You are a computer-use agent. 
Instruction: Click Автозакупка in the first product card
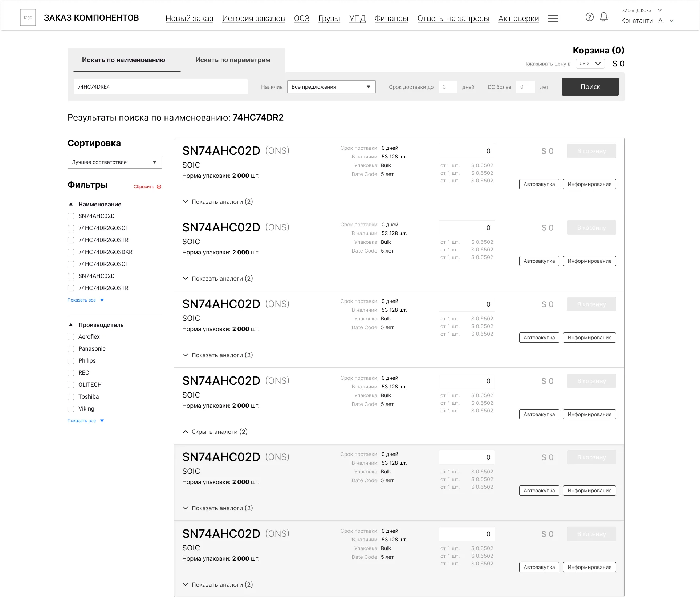(x=539, y=184)
